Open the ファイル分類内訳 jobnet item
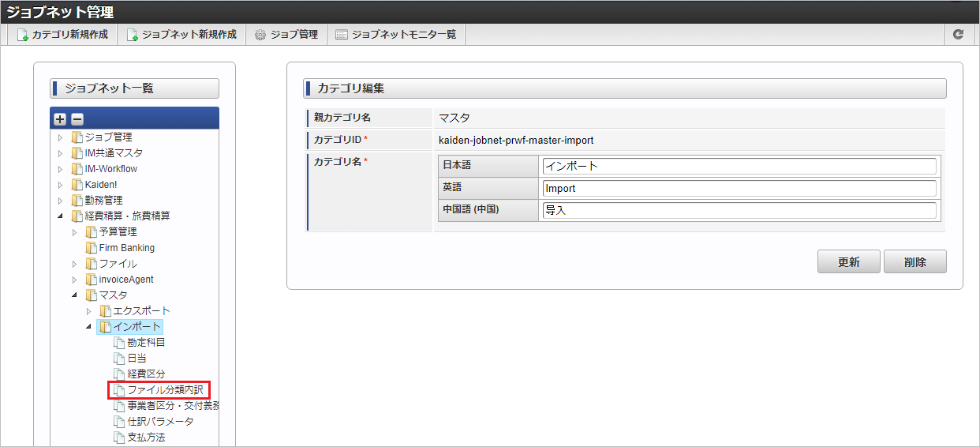This screenshot has width=980, height=447. click(166, 390)
